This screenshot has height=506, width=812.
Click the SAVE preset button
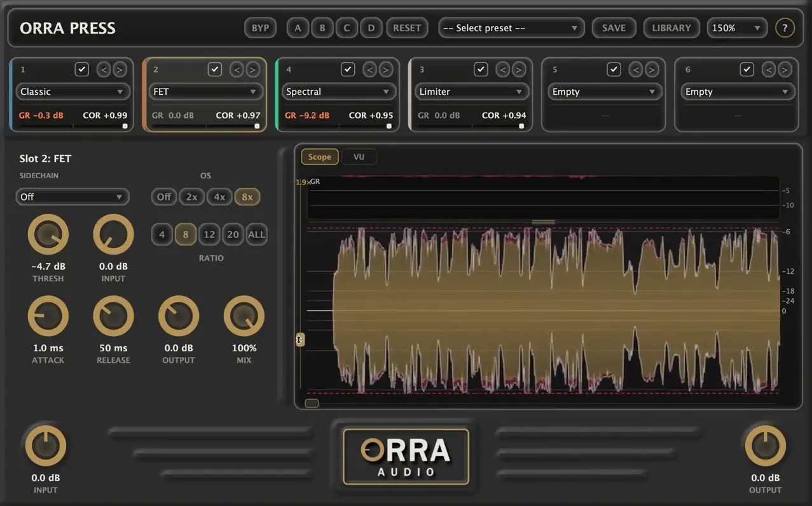(x=614, y=28)
